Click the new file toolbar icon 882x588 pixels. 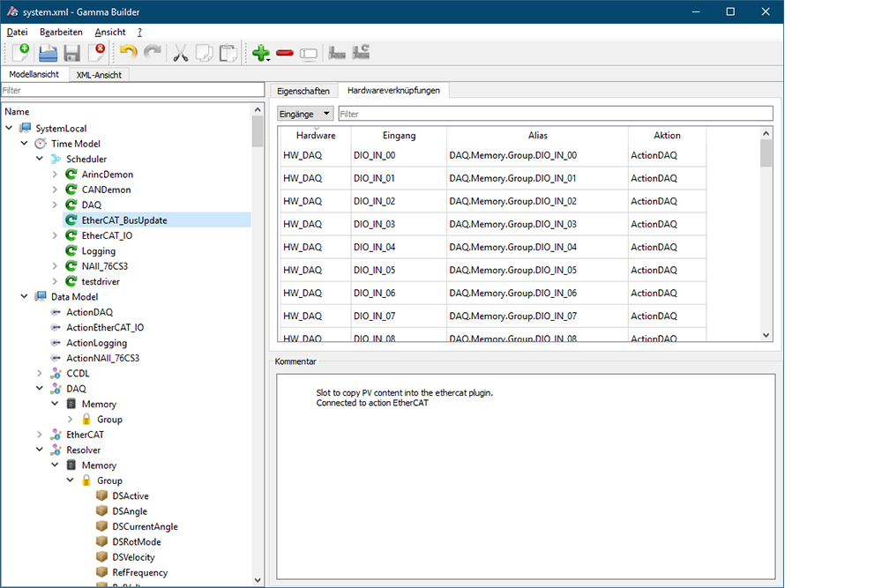click(x=20, y=53)
